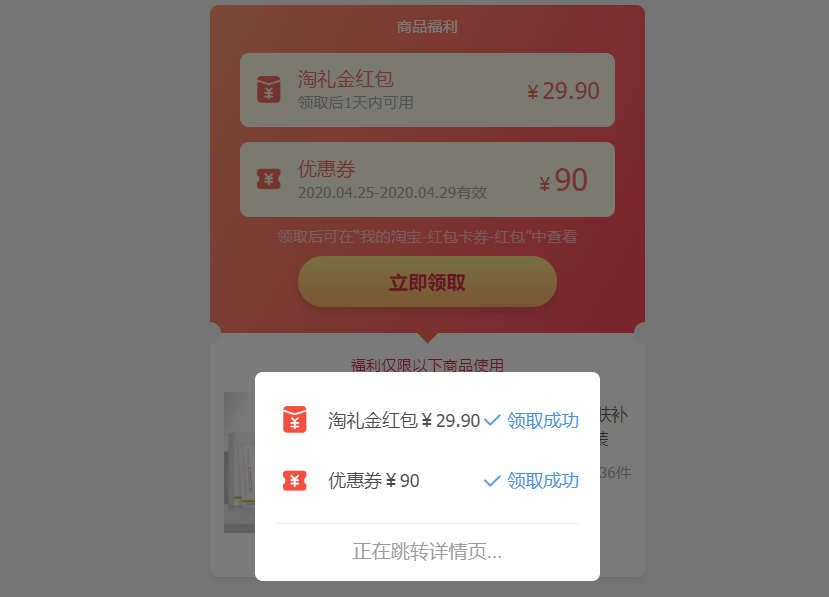Select the coupon ticket icon in 优惠券 card
The image size is (829, 597).
point(269,179)
